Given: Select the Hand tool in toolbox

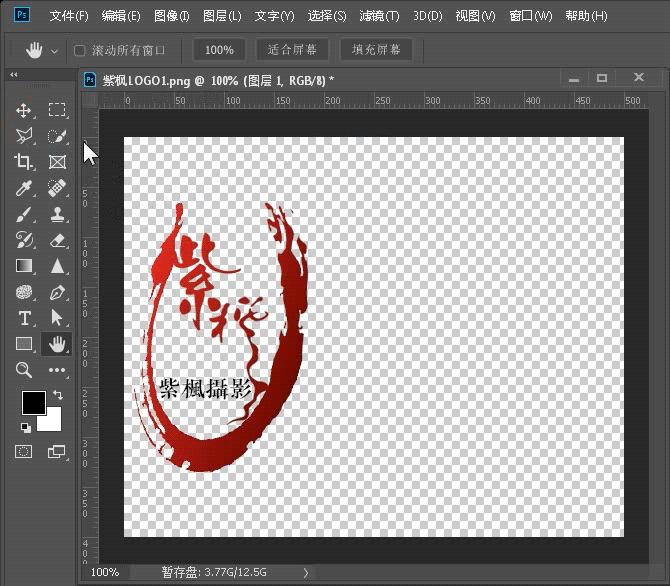Looking at the screenshot, I should pyautogui.click(x=57, y=344).
